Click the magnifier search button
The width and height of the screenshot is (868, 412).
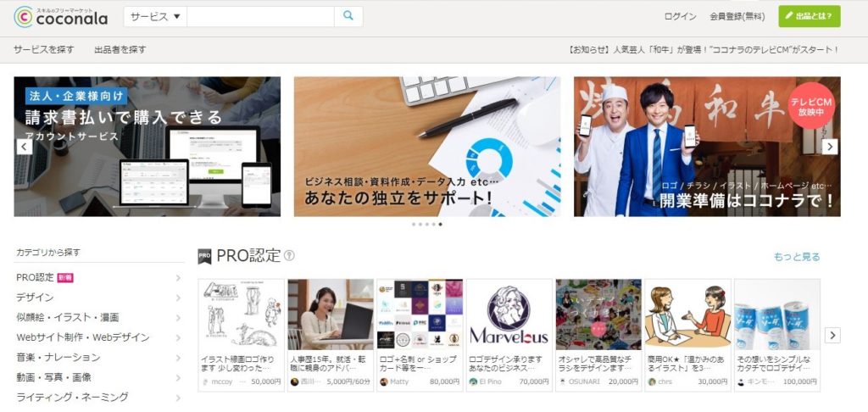coord(348,17)
